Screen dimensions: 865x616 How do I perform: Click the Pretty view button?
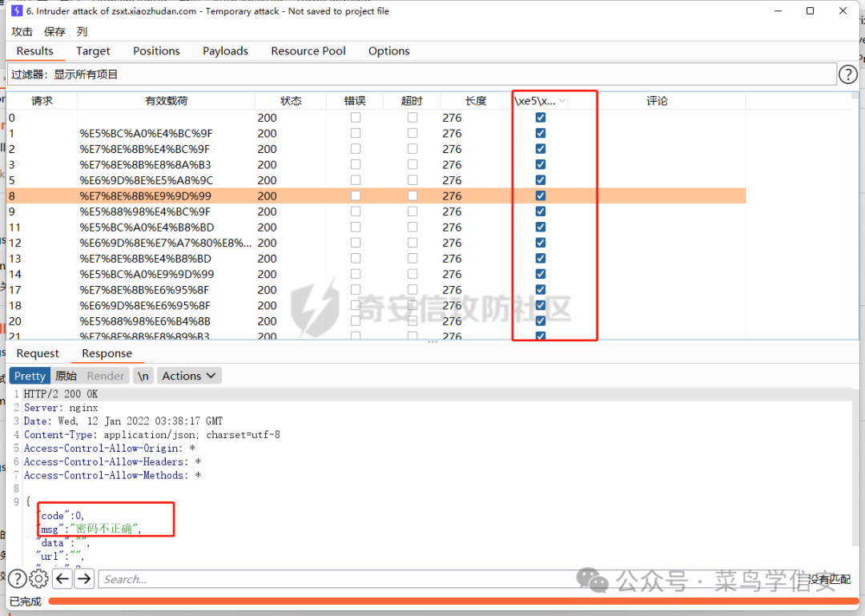pos(30,376)
